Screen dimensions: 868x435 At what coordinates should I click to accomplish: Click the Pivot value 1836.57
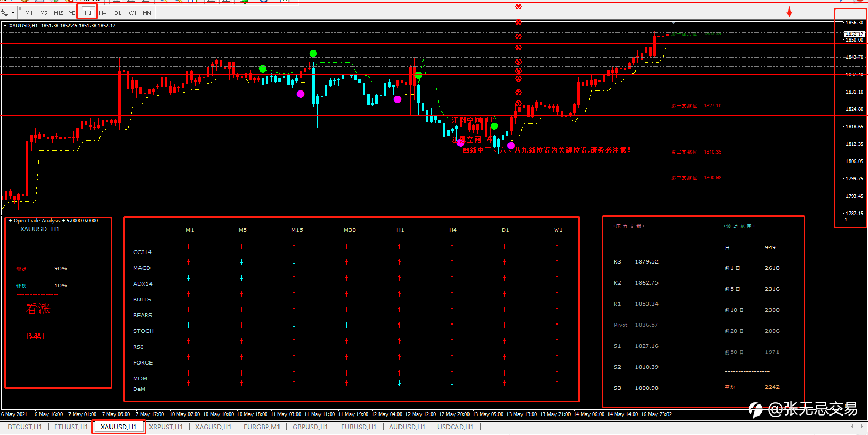tap(646, 325)
